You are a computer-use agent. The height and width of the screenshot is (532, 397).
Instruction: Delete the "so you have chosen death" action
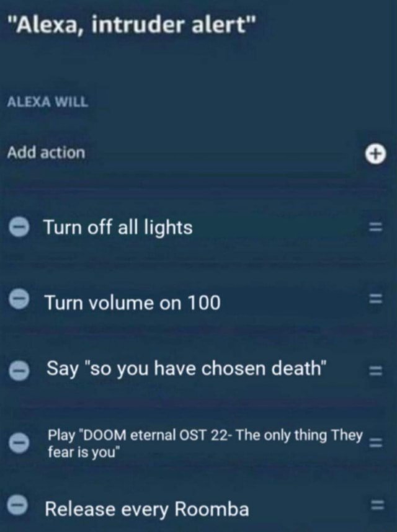tap(19, 371)
